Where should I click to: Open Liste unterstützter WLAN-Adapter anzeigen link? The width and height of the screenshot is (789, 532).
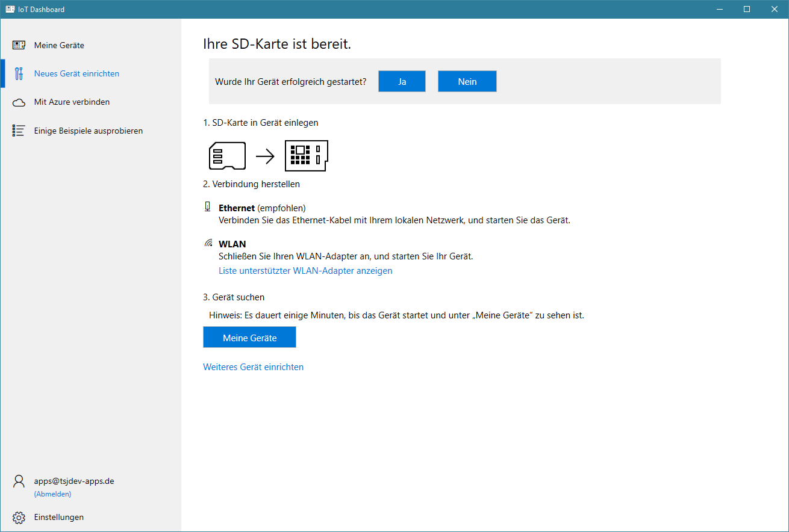point(305,271)
